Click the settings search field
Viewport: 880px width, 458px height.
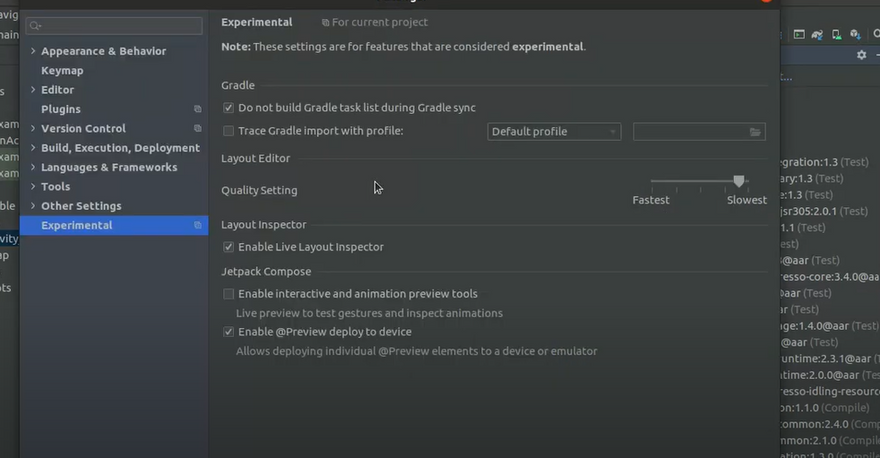point(115,25)
